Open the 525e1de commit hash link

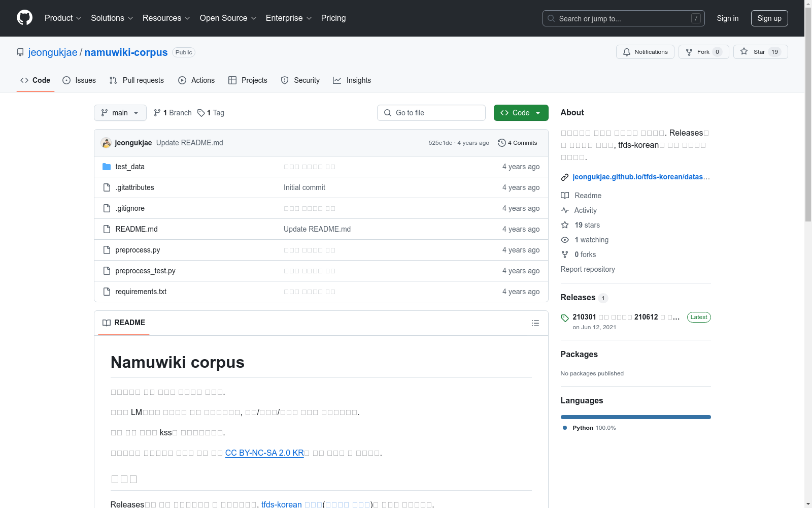[x=441, y=143]
